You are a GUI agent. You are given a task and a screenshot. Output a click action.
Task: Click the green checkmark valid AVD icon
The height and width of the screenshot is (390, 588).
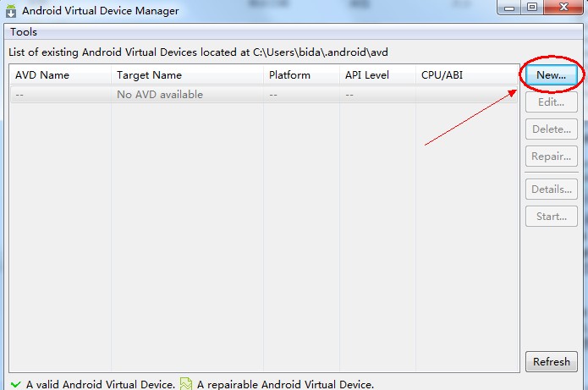pyautogui.click(x=16, y=384)
